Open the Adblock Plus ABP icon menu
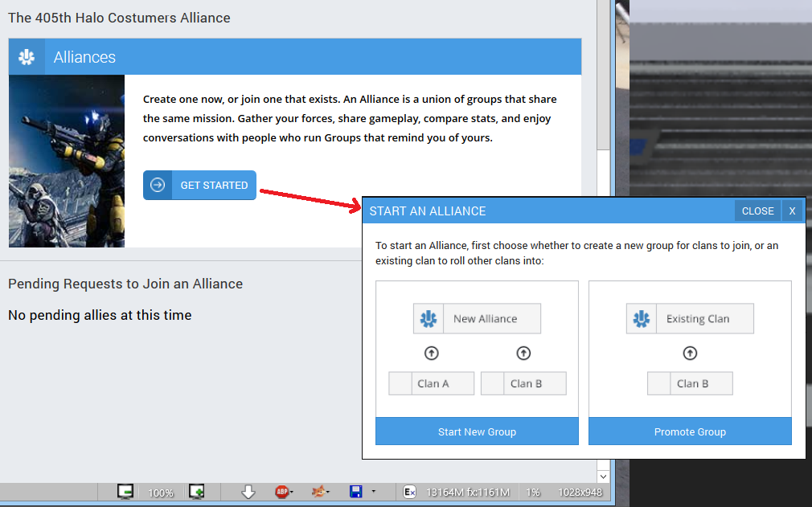The image size is (812, 507). 282,492
